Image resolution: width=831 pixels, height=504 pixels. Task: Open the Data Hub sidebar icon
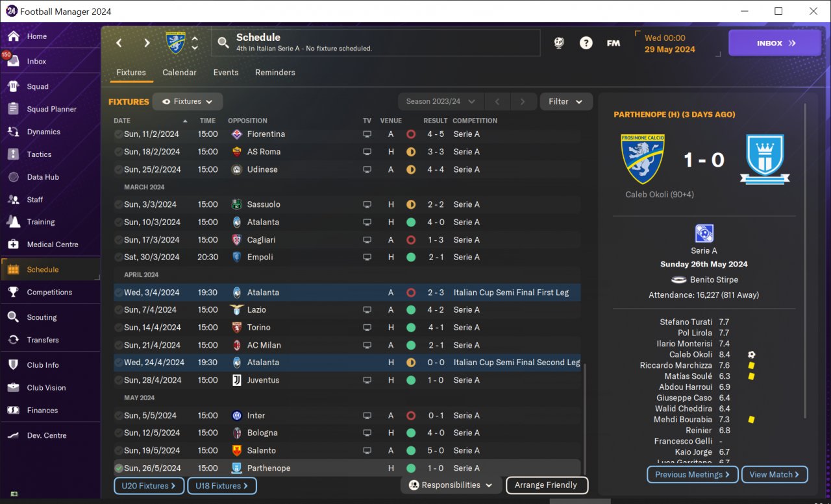coord(13,177)
